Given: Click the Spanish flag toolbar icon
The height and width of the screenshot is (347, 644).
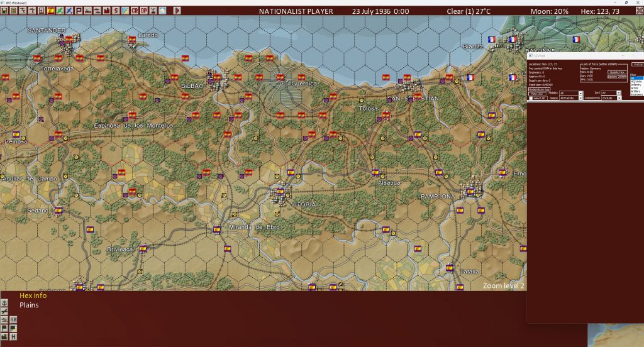Looking at the screenshot, I should pos(50,11).
